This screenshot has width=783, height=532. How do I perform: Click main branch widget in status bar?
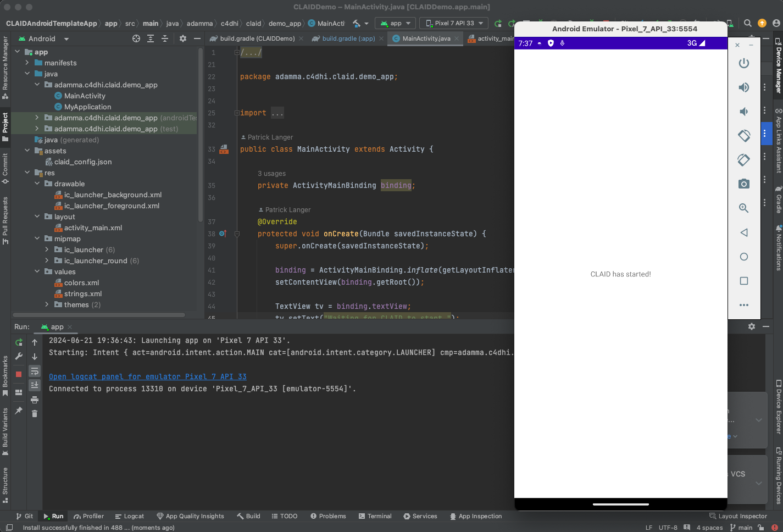click(x=741, y=528)
